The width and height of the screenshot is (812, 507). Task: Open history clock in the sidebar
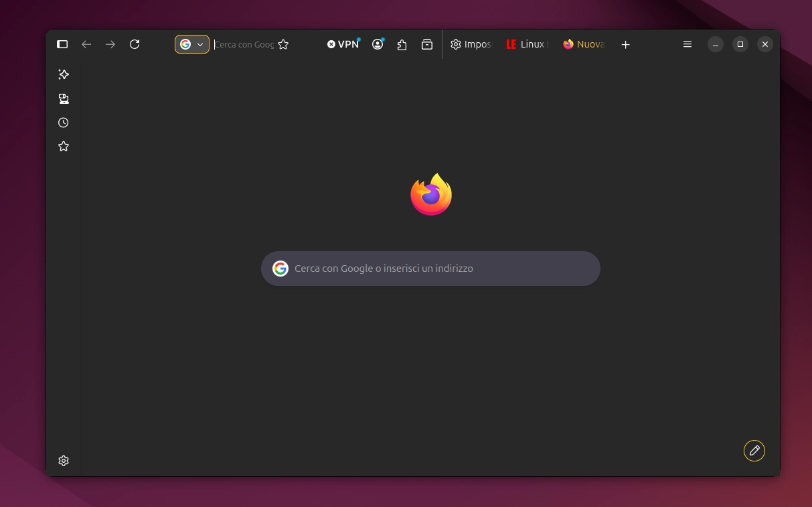tap(64, 123)
